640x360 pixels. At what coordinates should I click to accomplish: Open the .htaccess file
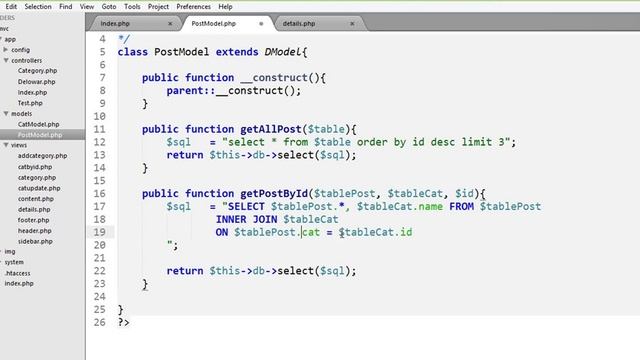coord(17,273)
